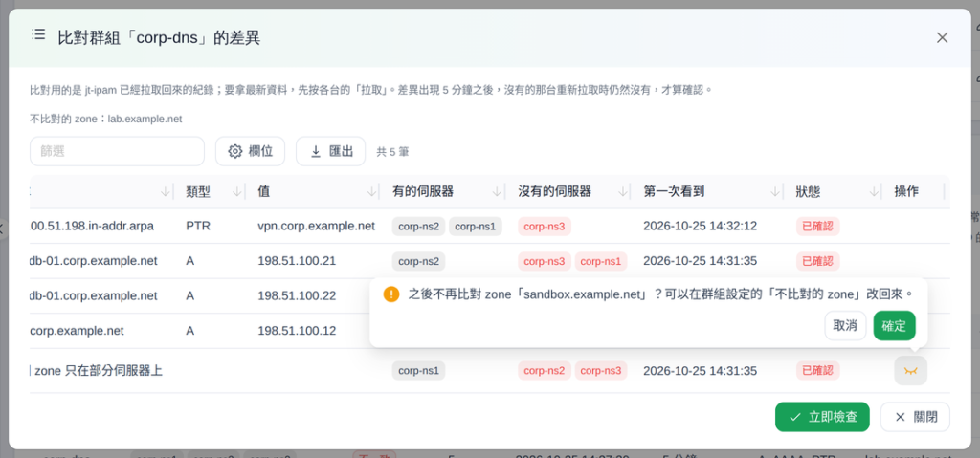The width and height of the screenshot is (980, 458).
Task: Click the red corp-ns3 tag in PTR row
Action: 545,227
